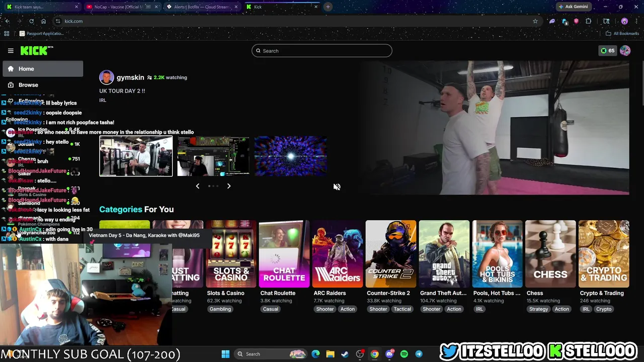This screenshot has height=362, width=644.
Task: Open File Explorer from taskbar
Action: [330, 354]
